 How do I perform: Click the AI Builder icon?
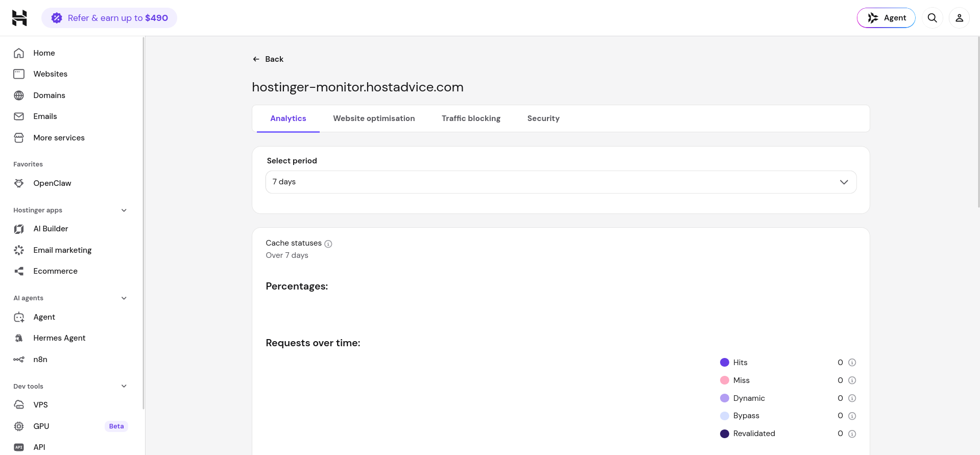pos(19,229)
